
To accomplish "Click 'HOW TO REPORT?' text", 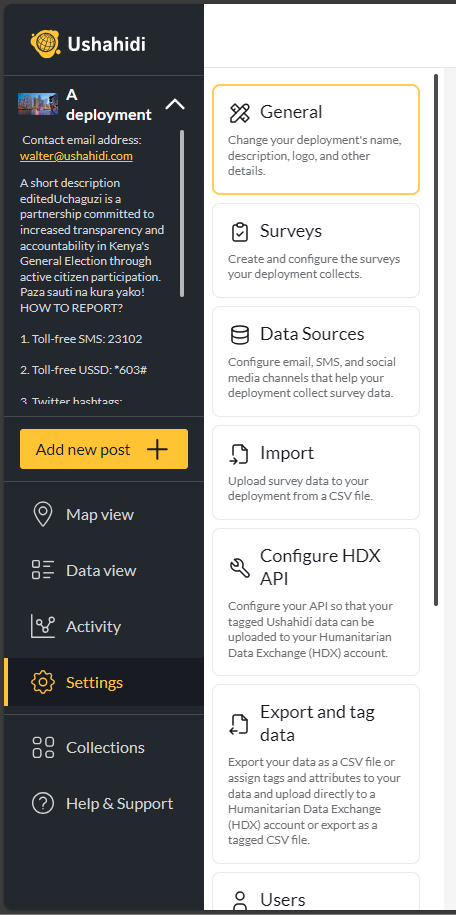I will 71,308.
